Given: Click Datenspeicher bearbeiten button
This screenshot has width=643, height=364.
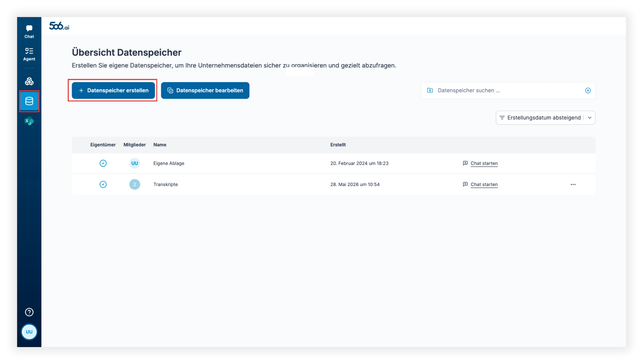Looking at the screenshot, I should pos(205,90).
